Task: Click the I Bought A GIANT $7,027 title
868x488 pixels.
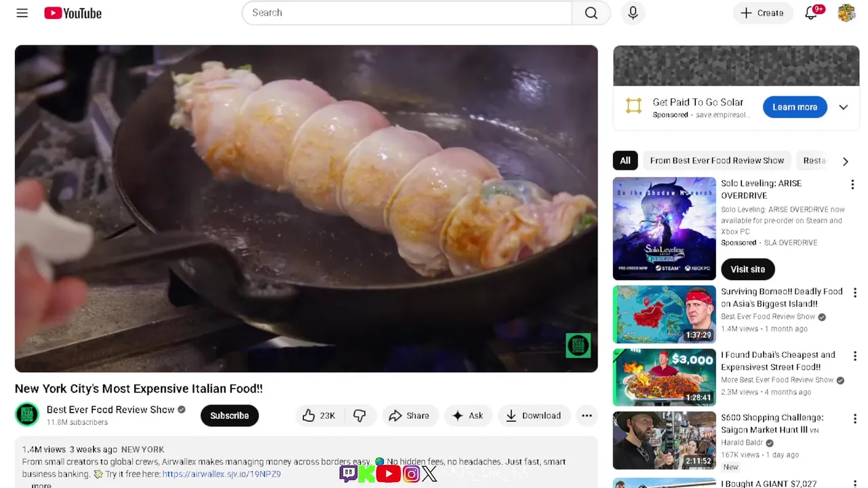Action: coord(769,483)
